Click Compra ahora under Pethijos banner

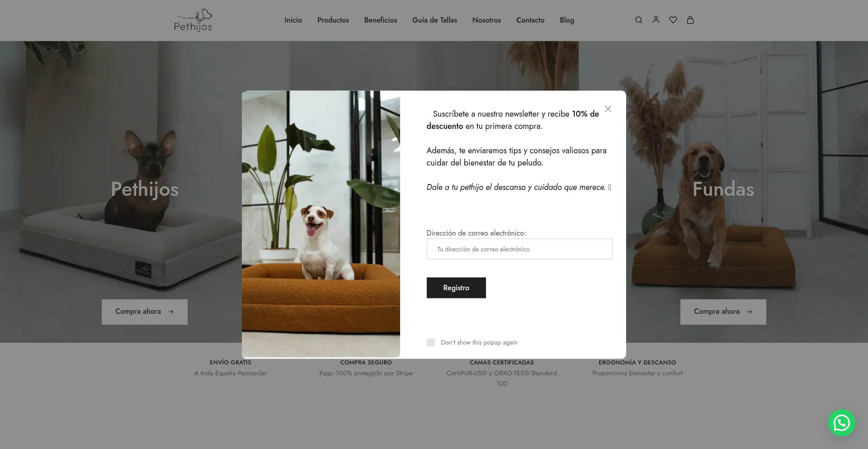pyautogui.click(x=144, y=312)
